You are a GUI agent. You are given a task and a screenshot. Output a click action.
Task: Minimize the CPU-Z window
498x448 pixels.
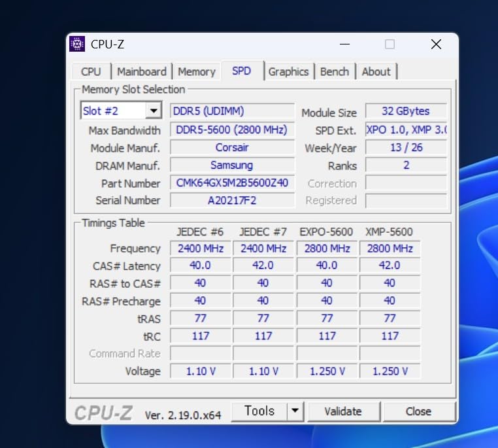[344, 44]
